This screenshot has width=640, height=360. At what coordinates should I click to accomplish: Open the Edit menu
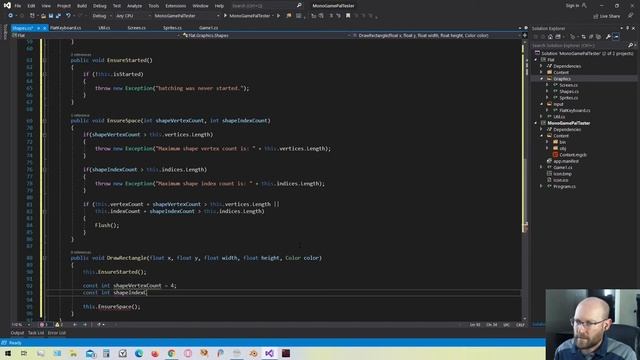pos(31,6)
